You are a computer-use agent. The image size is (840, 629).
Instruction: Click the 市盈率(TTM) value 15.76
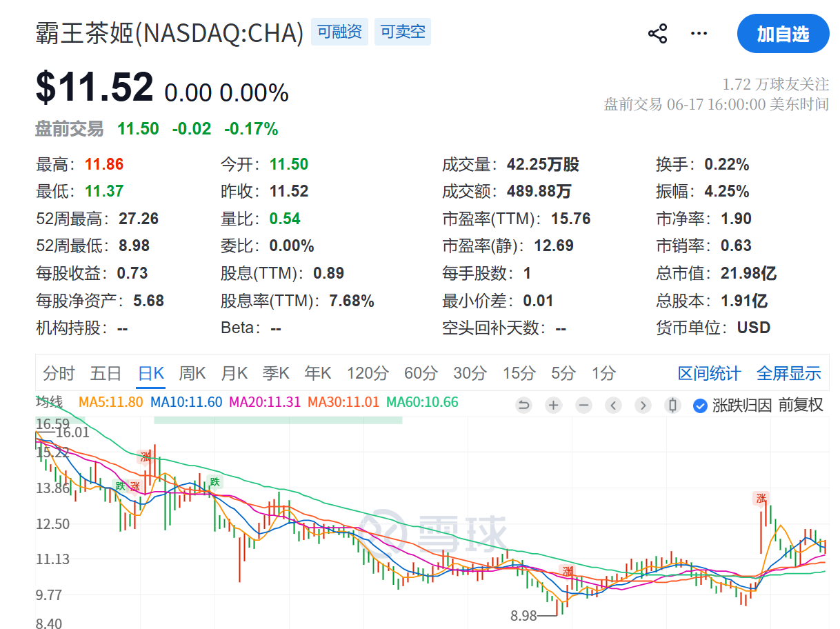tap(571, 219)
